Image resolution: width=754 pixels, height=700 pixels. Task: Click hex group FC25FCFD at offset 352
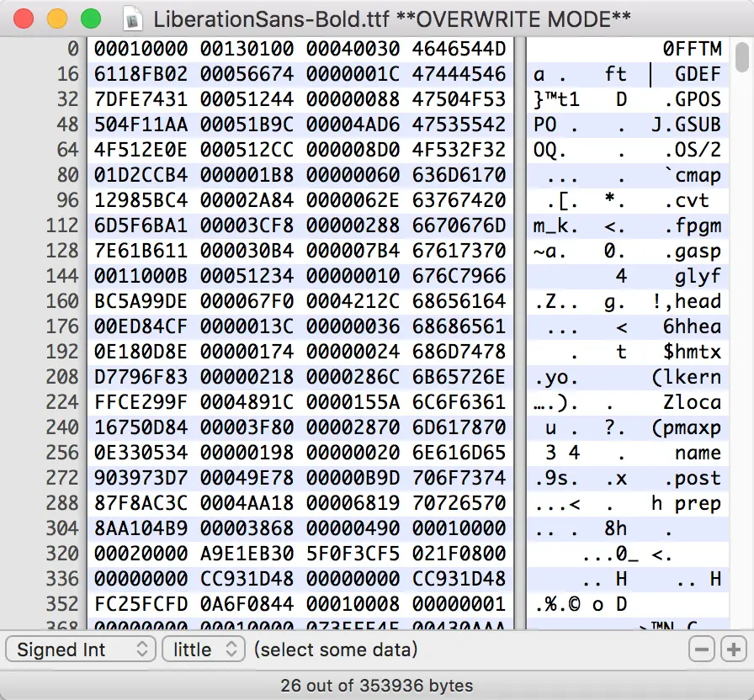141,604
